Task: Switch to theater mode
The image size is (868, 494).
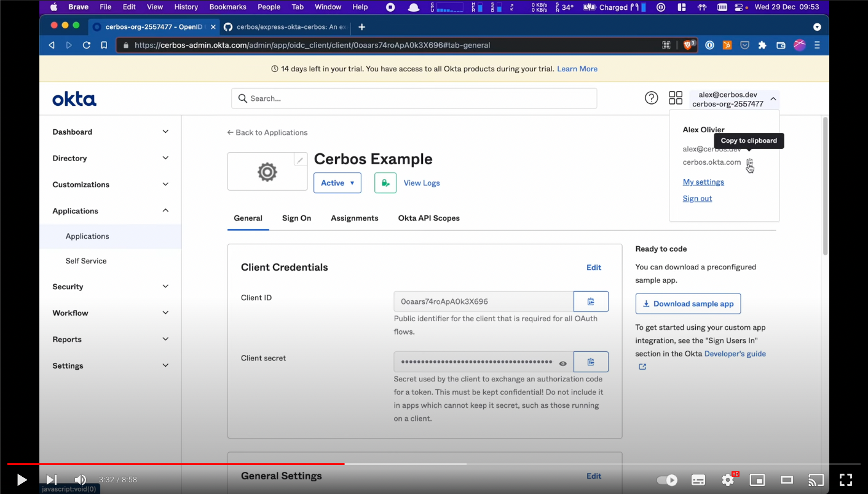Action: tap(787, 480)
